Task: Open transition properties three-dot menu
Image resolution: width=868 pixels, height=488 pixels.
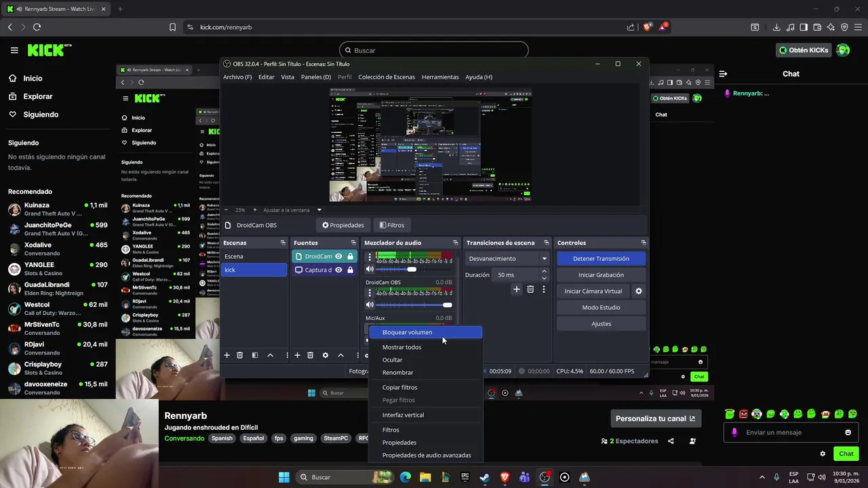Action: click(x=543, y=289)
